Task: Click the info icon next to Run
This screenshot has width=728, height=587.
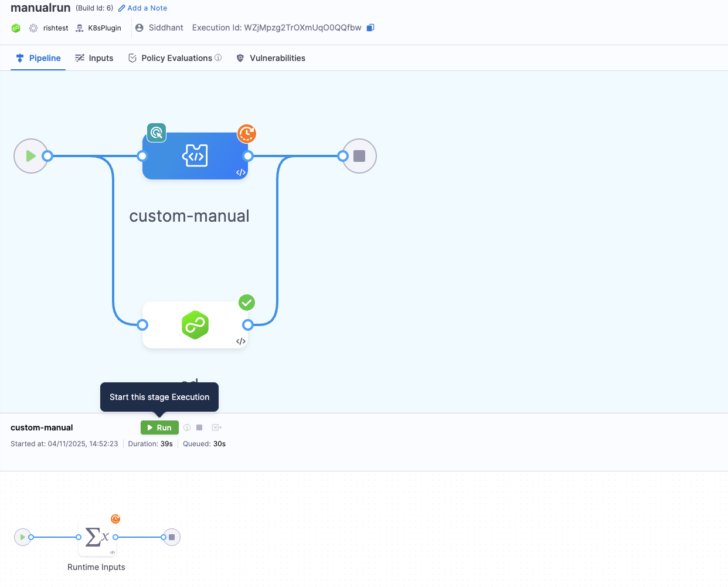Action: (187, 427)
